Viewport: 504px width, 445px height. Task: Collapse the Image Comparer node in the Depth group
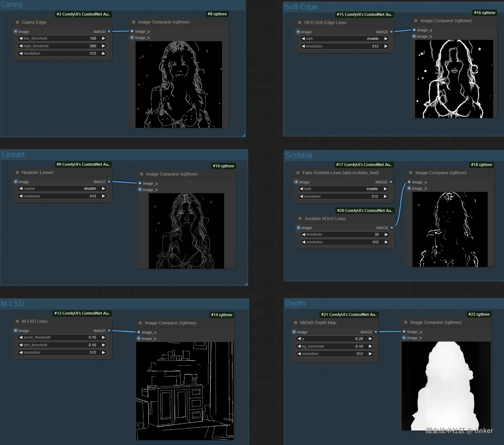(406, 323)
